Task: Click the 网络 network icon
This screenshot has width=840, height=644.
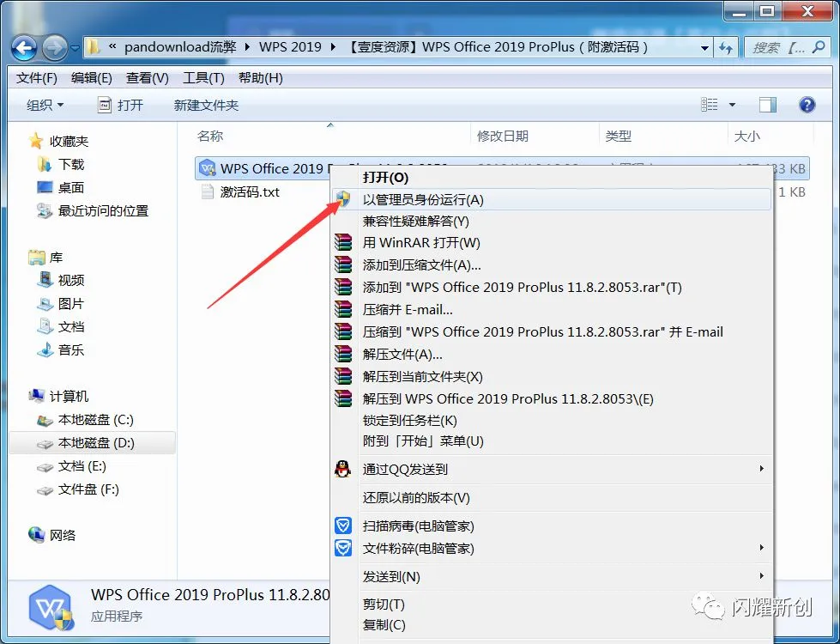Action: coord(36,535)
